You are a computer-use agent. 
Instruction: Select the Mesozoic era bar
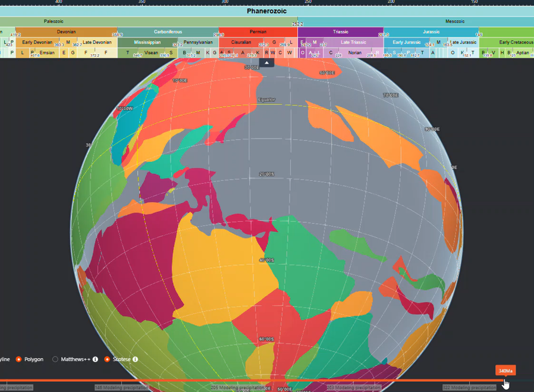416,21
